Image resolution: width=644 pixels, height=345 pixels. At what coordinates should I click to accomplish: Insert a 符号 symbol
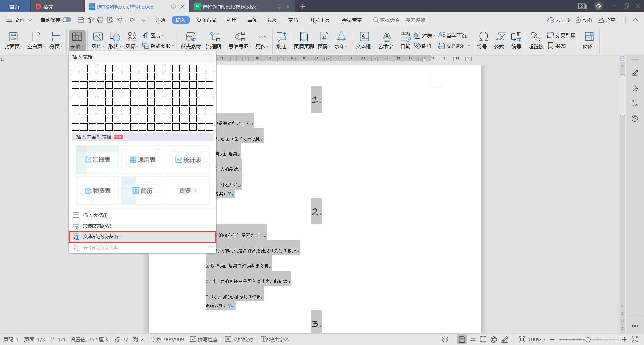(x=483, y=40)
